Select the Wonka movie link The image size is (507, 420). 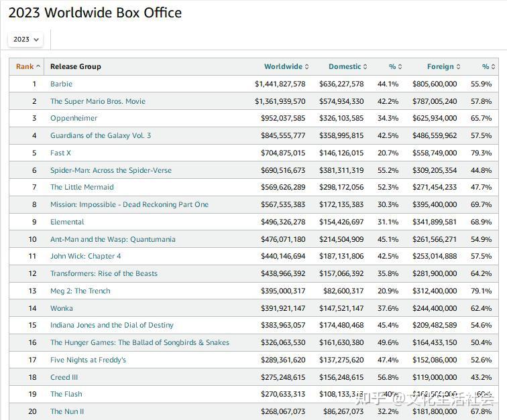[62, 309]
